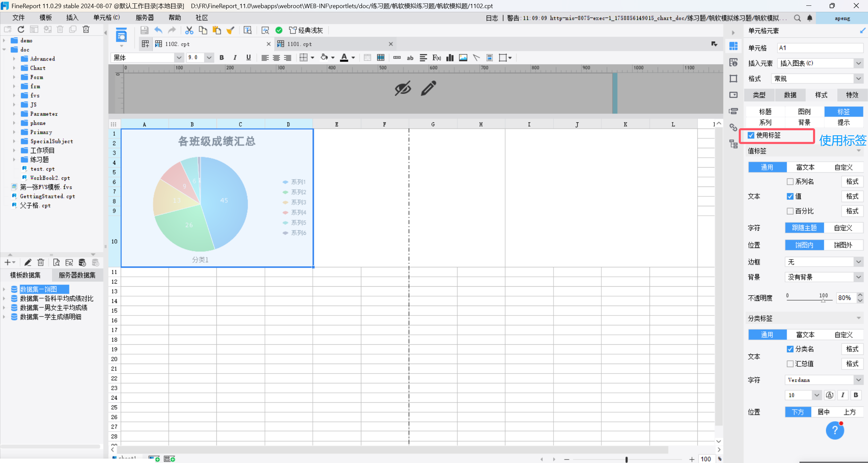Click the 服务器数据集 tab button

77,275
